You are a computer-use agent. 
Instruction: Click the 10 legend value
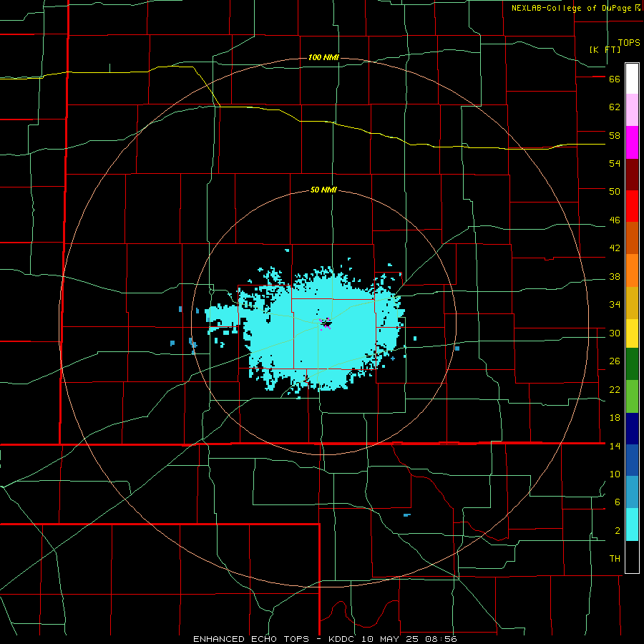coord(615,474)
